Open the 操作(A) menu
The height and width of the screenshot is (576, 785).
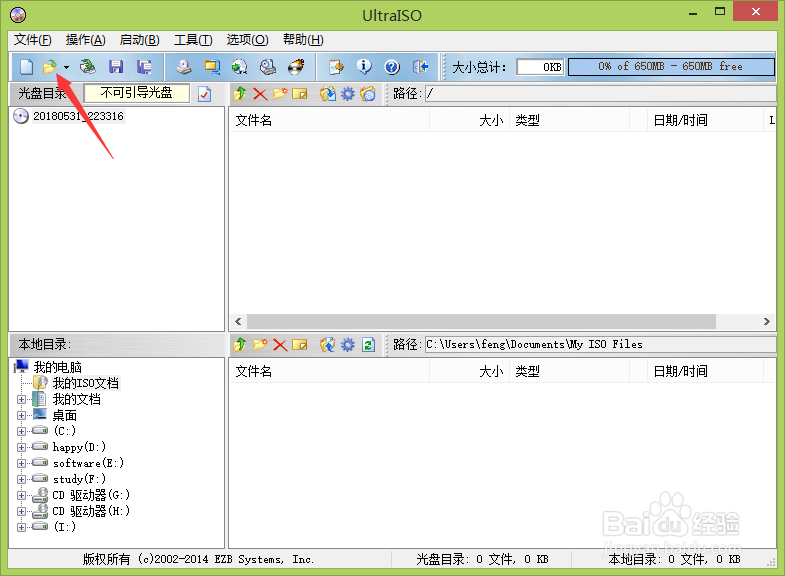click(86, 40)
